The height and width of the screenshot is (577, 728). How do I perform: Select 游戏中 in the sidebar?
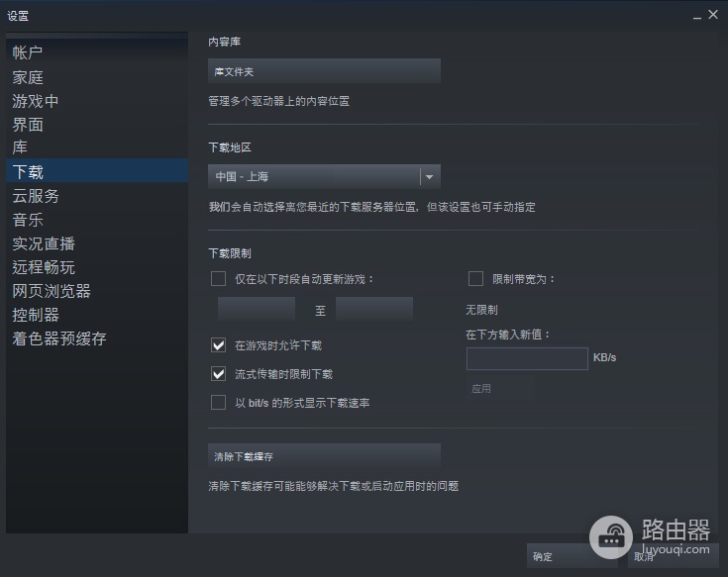click(97, 101)
